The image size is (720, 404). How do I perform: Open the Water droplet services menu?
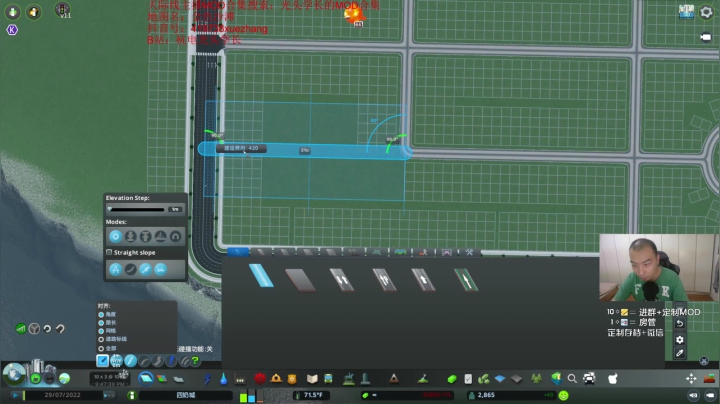point(223,379)
